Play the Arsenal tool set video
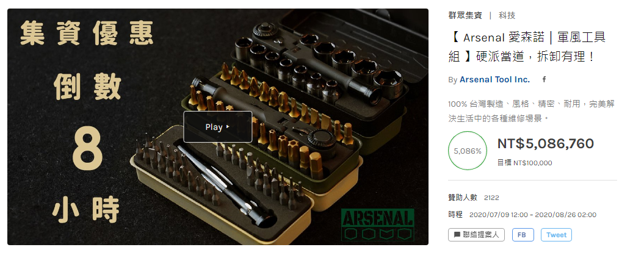 click(218, 127)
